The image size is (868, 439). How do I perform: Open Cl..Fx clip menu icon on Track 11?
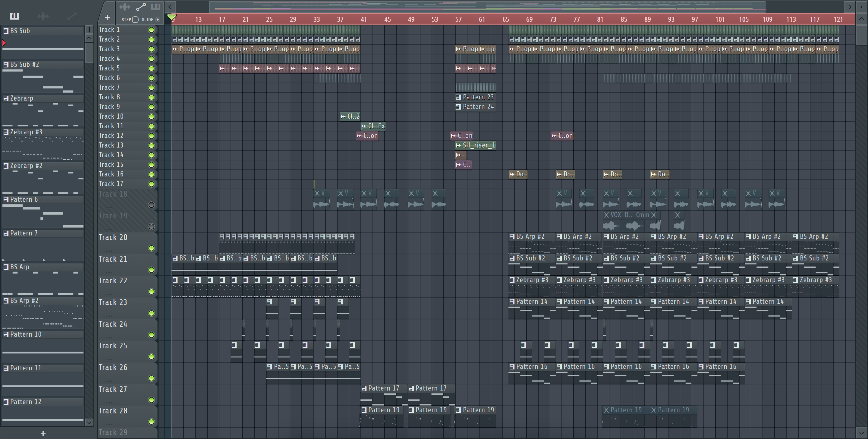pos(364,126)
